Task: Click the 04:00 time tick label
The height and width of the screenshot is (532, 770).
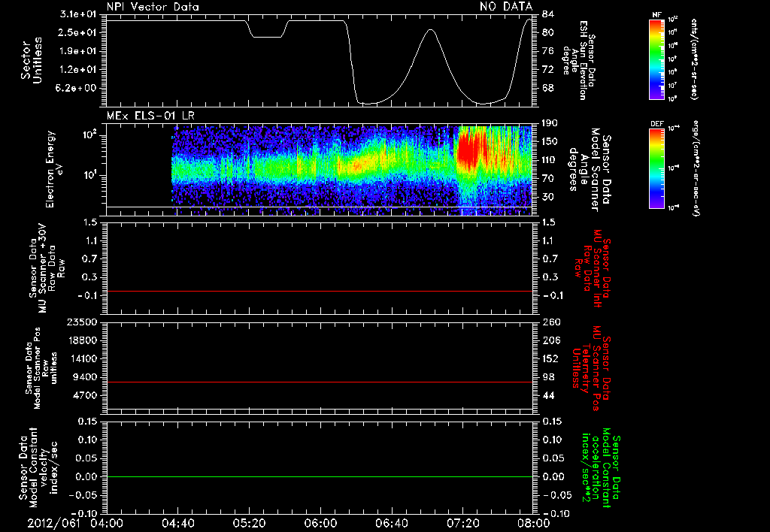Action: [x=107, y=523]
